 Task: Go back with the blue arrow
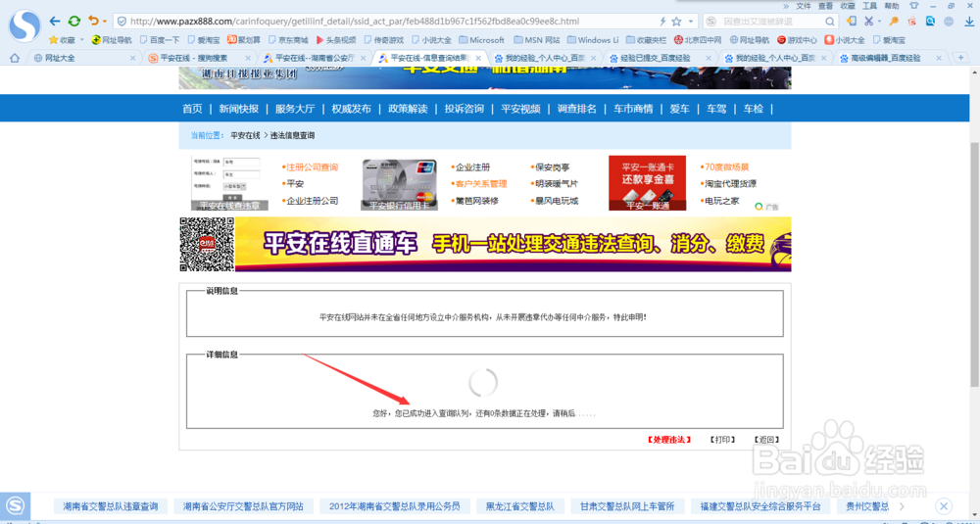coord(55,22)
